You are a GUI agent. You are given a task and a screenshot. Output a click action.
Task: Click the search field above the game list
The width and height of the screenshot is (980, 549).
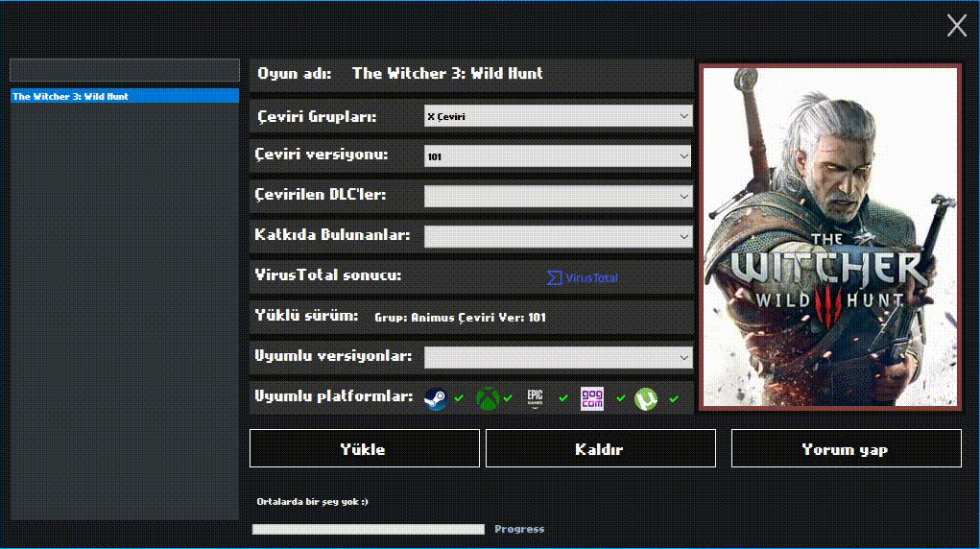point(125,70)
